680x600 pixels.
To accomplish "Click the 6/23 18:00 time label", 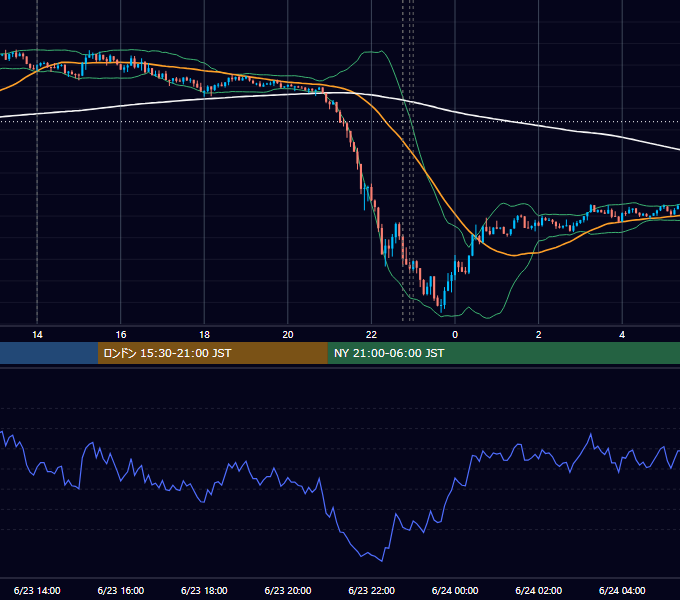I will (x=204, y=590).
